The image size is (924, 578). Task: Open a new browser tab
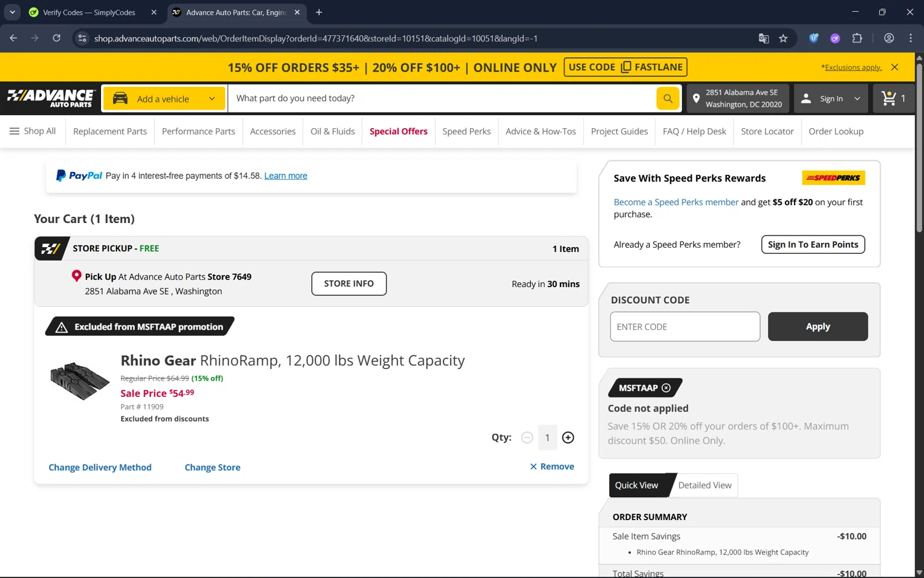point(319,12)
